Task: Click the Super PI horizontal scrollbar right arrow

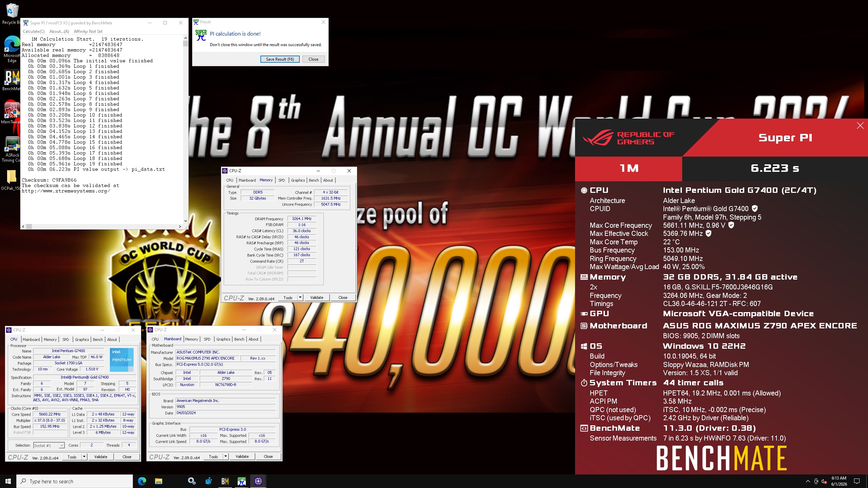Action: pos(180,226)
